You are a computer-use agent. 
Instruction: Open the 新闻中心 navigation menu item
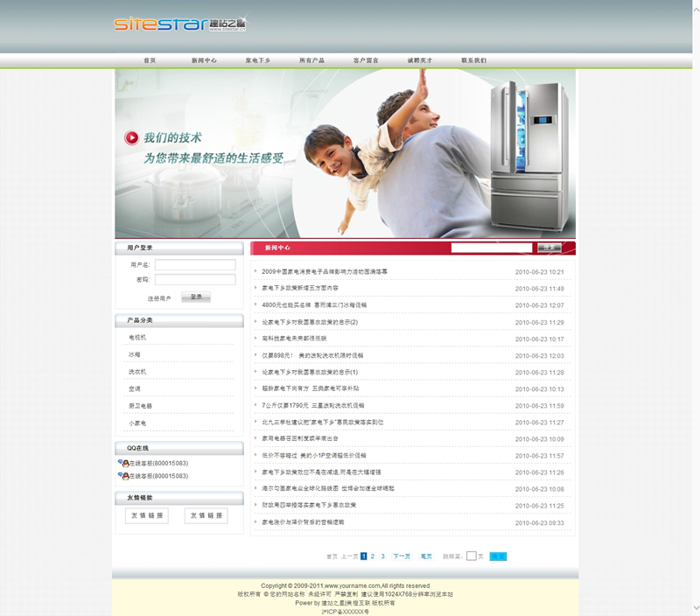(x=204, y=60)
